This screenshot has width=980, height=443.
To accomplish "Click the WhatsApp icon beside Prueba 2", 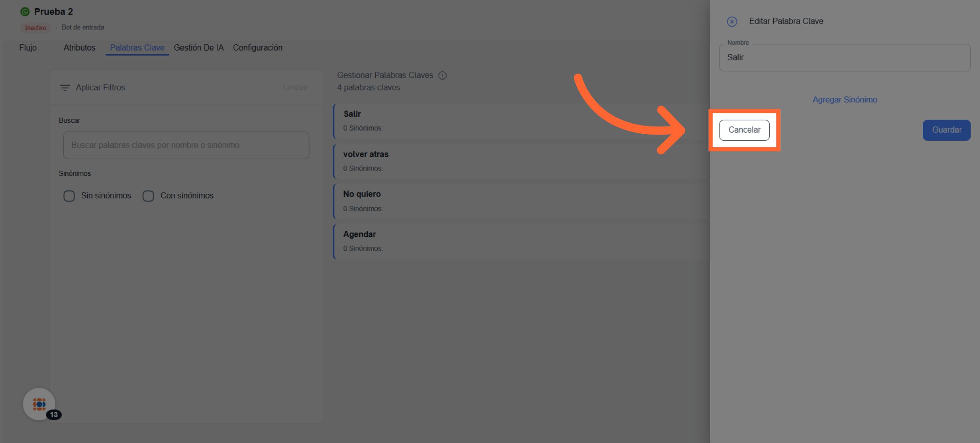I will click(25, 12).
